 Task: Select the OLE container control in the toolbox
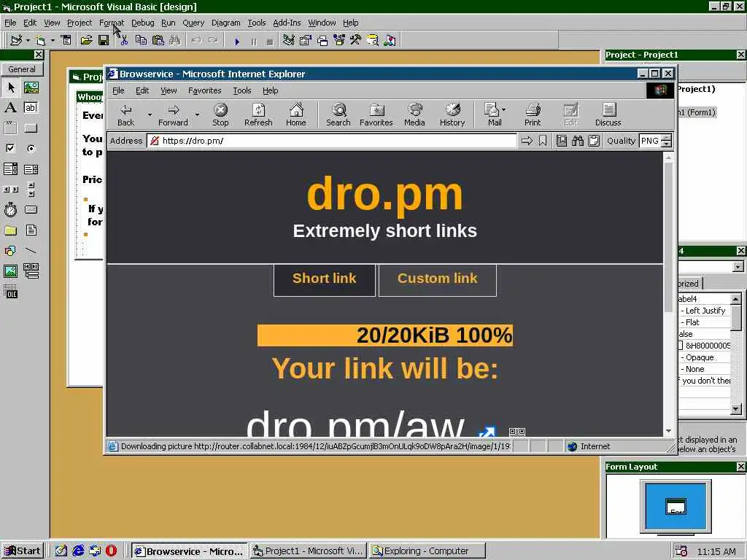click(x=10, y=292)
